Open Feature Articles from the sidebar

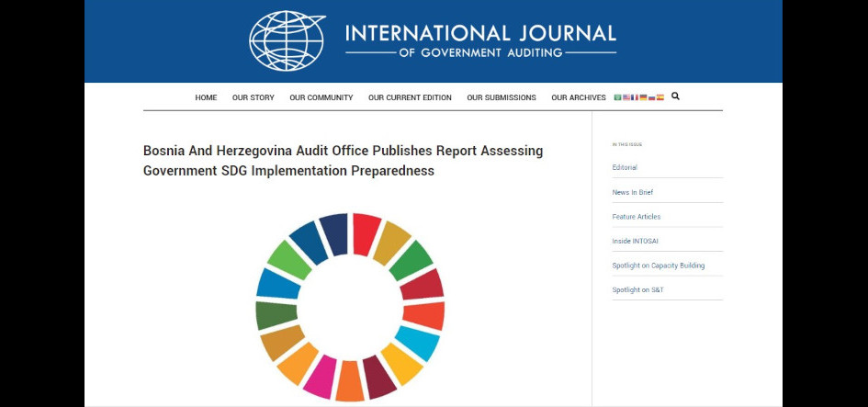(x=636, y=217)
